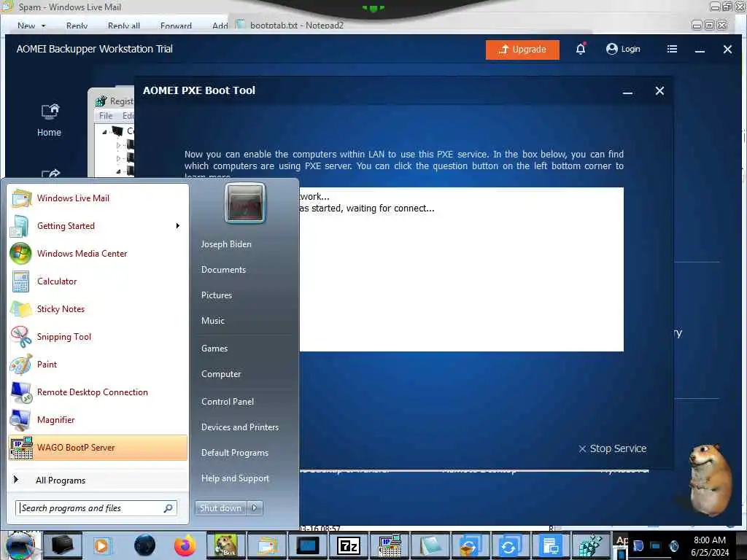Launch WAGO BootP Server

[x=98, y=447]
